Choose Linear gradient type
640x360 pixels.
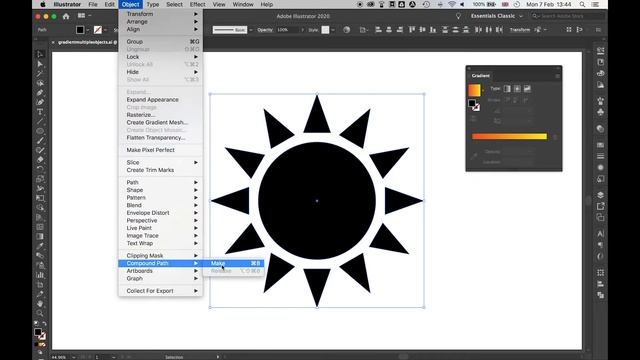(507, 89)
